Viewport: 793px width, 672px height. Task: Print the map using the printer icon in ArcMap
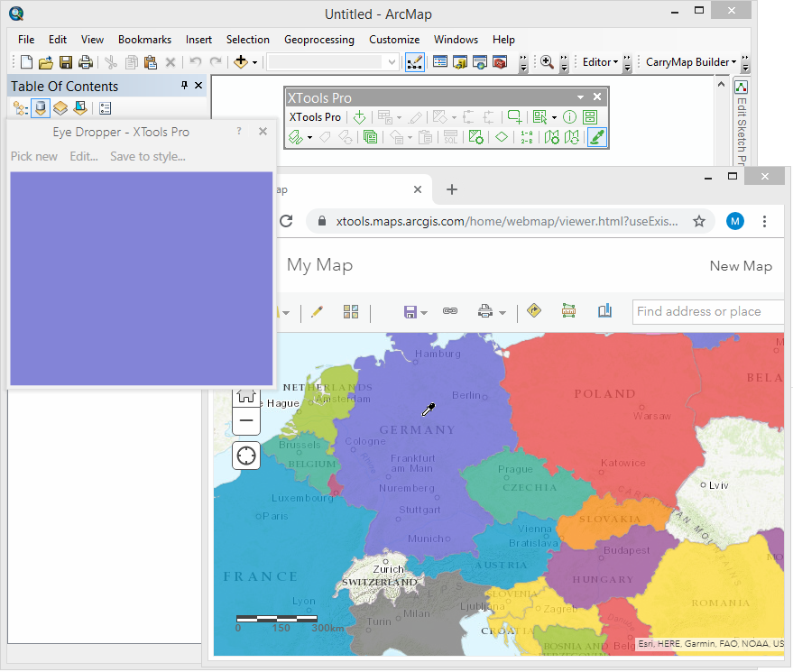86,62
